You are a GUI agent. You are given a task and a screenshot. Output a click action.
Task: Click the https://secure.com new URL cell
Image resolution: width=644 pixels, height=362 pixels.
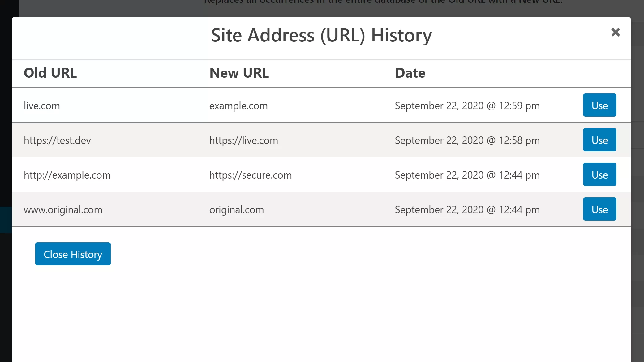pyautogui.click(x=251, y=175)
